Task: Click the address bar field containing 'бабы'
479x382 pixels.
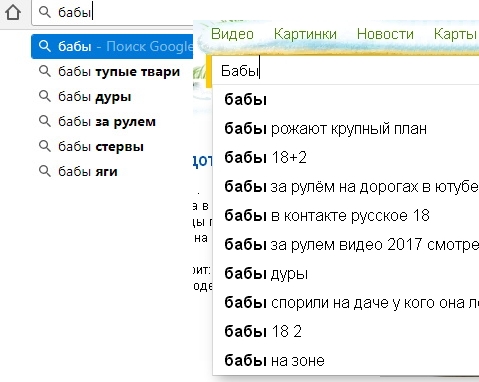Action: click(x=113, y=12)
